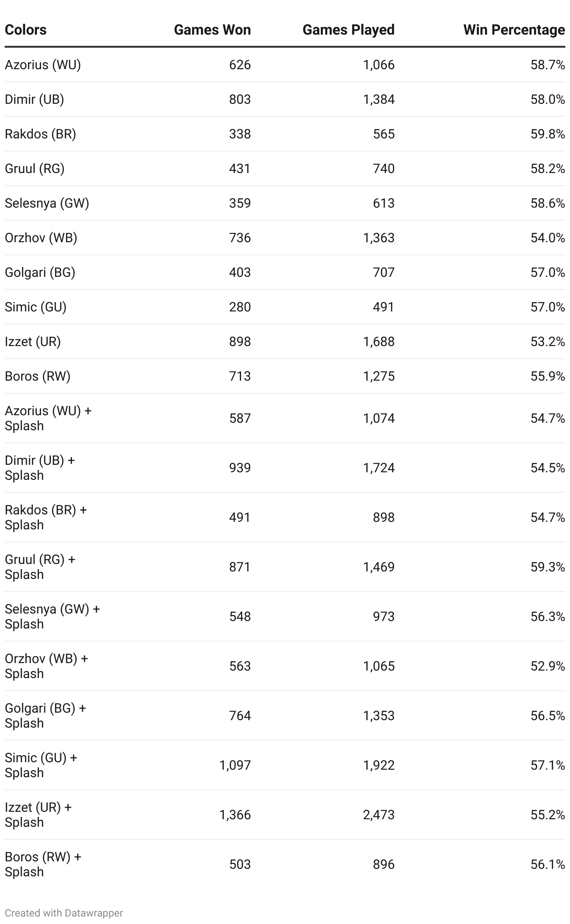The width and height of the screenshot is (570, 924).
Task: Click Izzet + Splash games played value 2,473
Action: point(378,815)
